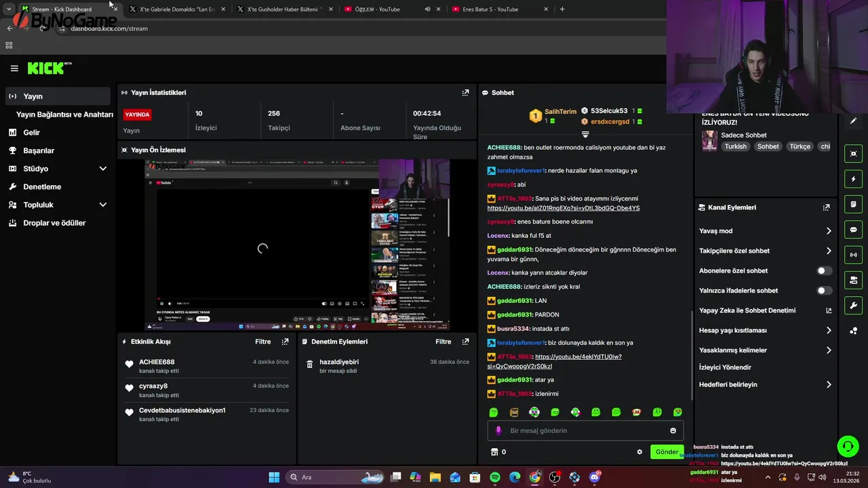Open Hedefleri belirleyin options arrow
The height and width of the screenshot is (488, 868).
click(829, 385)
